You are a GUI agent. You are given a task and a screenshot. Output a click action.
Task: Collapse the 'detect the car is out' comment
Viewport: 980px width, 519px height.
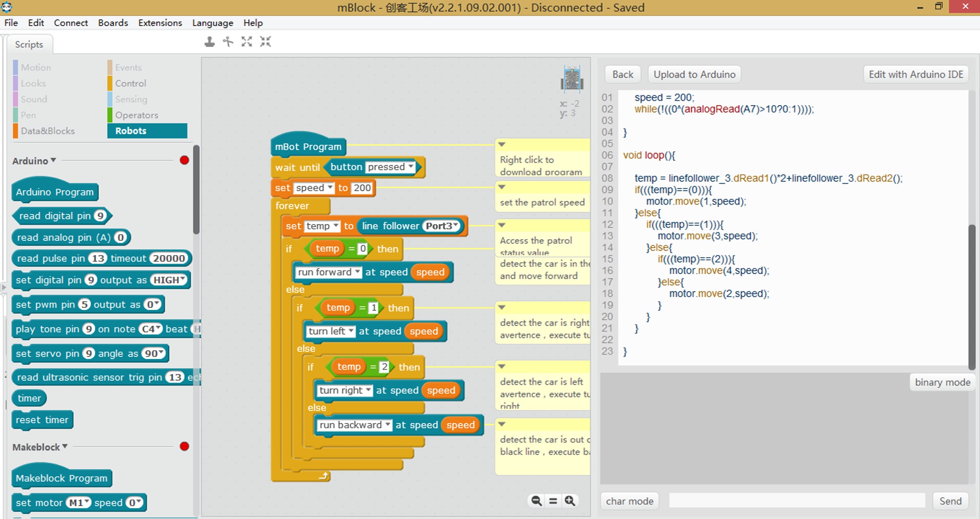(x=502, y=424)
